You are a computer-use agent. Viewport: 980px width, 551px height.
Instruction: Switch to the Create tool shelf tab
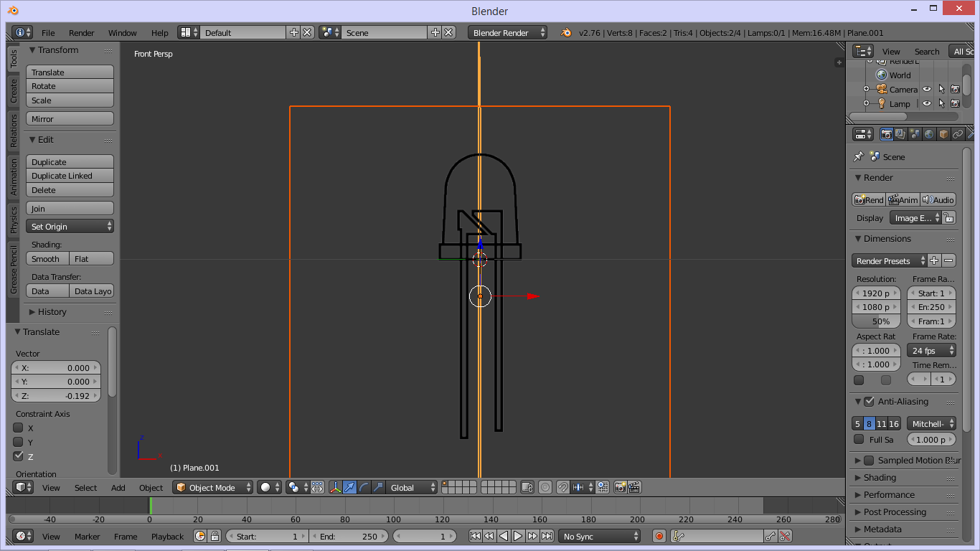point(13,91)
